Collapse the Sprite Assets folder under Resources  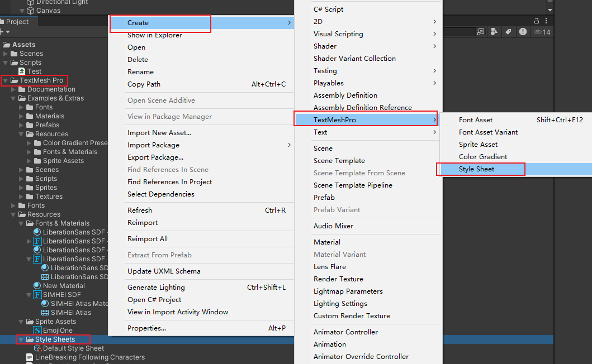pos(21,322)
